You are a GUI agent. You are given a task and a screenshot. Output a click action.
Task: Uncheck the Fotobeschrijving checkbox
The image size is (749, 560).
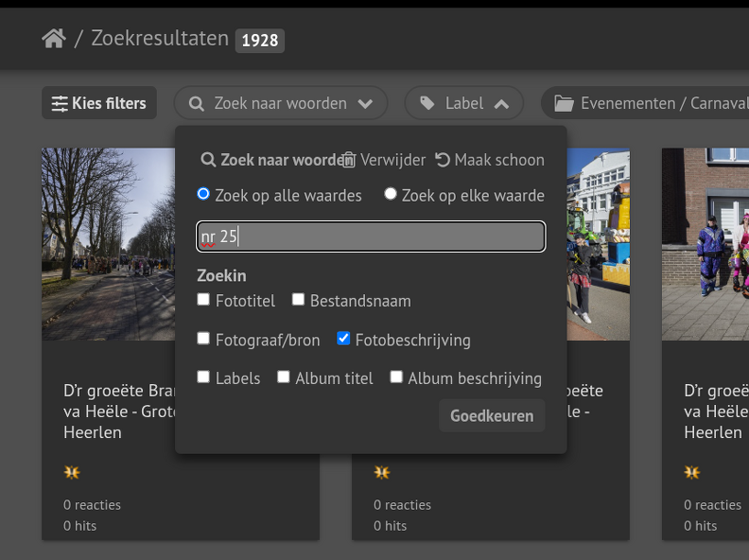coord(343,339)
